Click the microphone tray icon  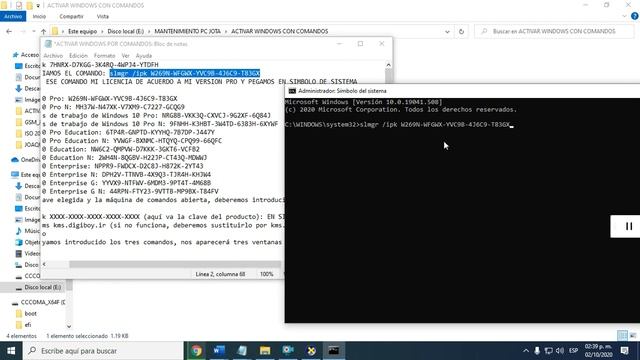(x=537, y=351)
